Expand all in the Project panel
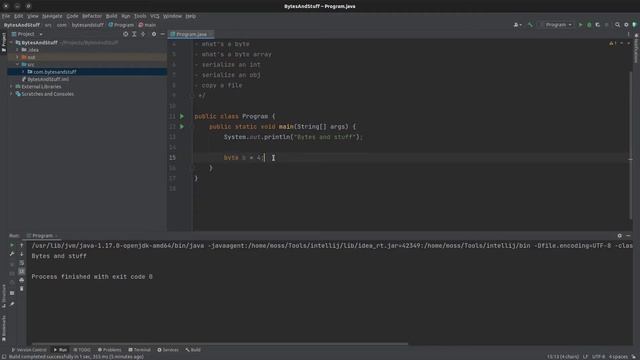The height and width of the screenshot is (360, 640). (134, 34)
